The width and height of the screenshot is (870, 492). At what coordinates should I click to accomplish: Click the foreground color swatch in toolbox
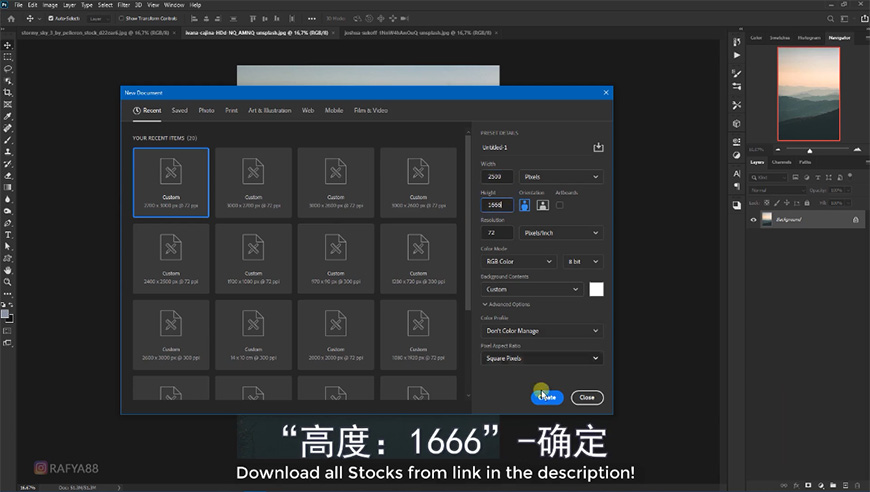(x=5, y=314)
